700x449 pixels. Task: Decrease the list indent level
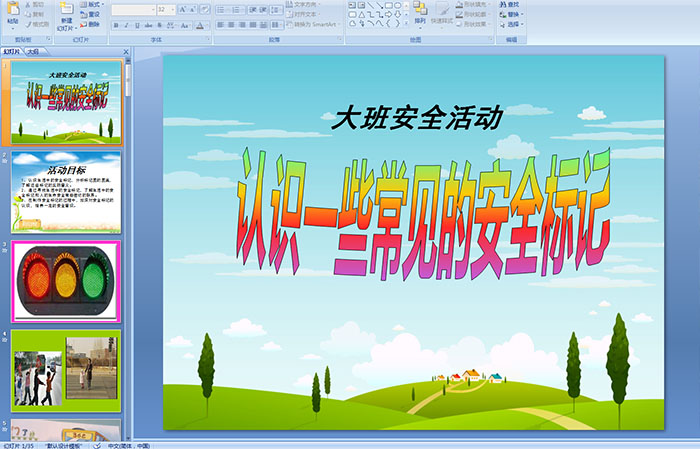pos(253,9)
